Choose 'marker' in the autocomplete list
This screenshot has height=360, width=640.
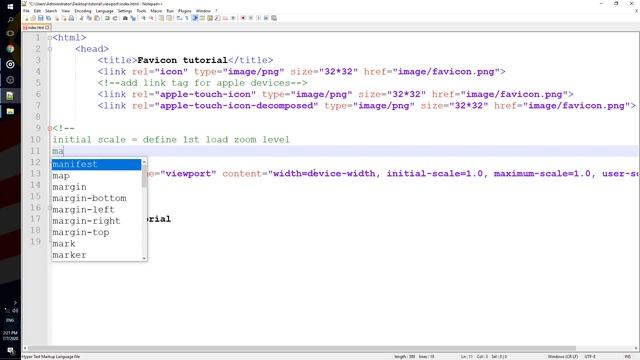[96, 255]
